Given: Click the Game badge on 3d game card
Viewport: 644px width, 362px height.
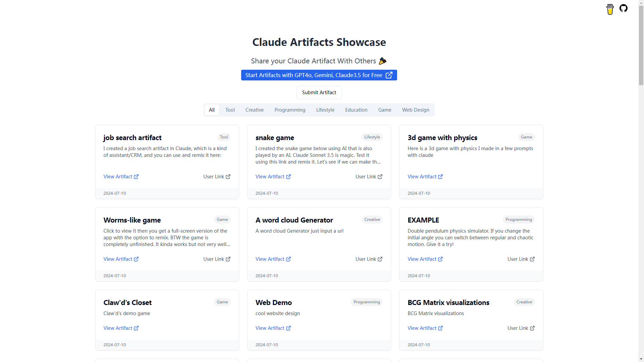Looking at the screenshot, I should click(x=526, y=137).
